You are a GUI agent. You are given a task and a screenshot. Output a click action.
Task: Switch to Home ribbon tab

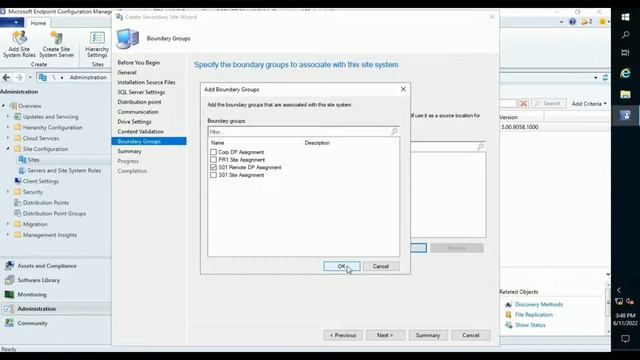pyautogui.click(x=38, y=23)
